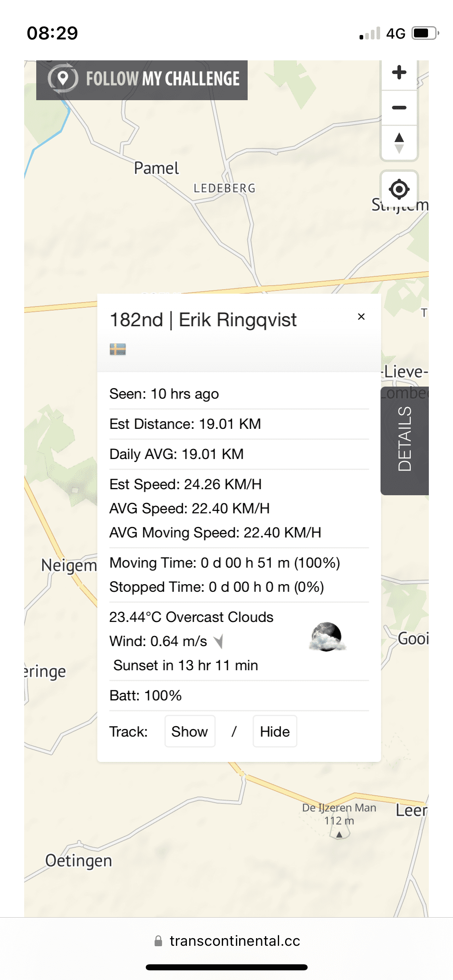Tap the Pamel town label on map

(156, 168)
